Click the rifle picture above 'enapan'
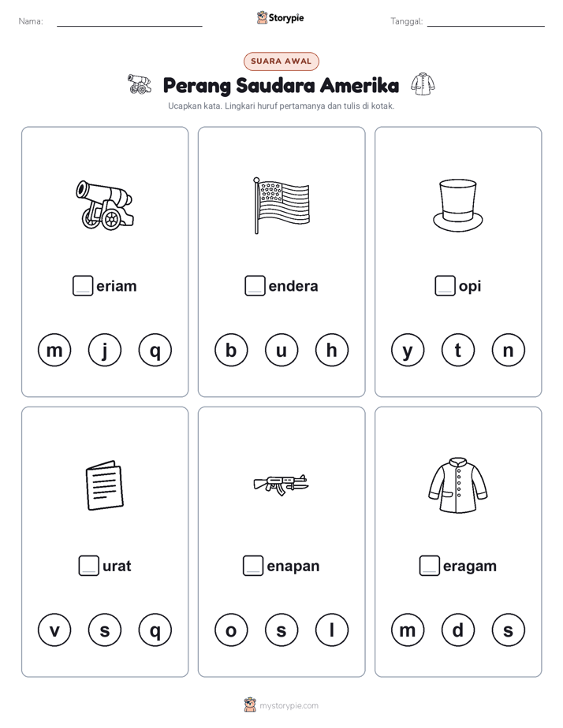Viewport: 563px width, 728px height. [281, 485]
